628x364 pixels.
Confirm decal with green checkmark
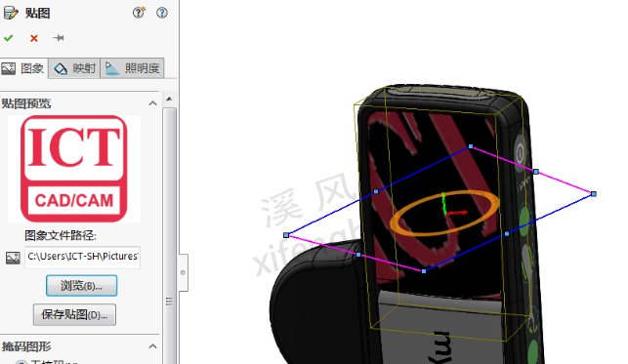pos(9,38)
